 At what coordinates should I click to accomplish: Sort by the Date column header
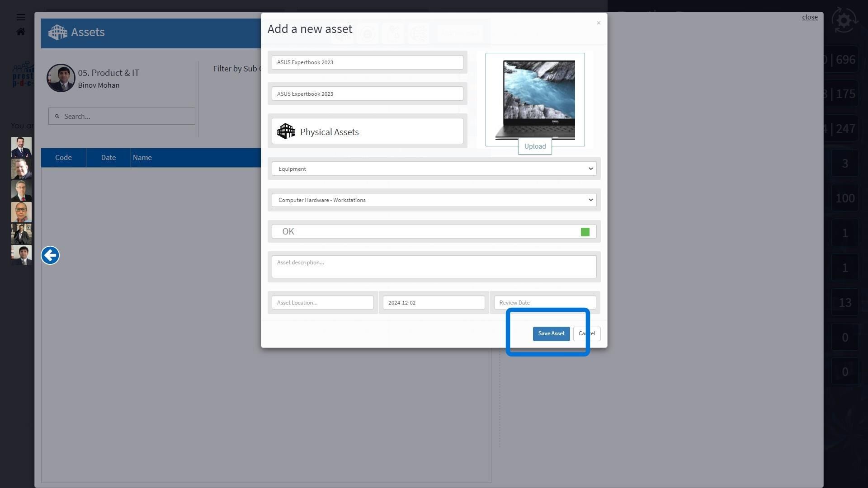pos(108,158)
